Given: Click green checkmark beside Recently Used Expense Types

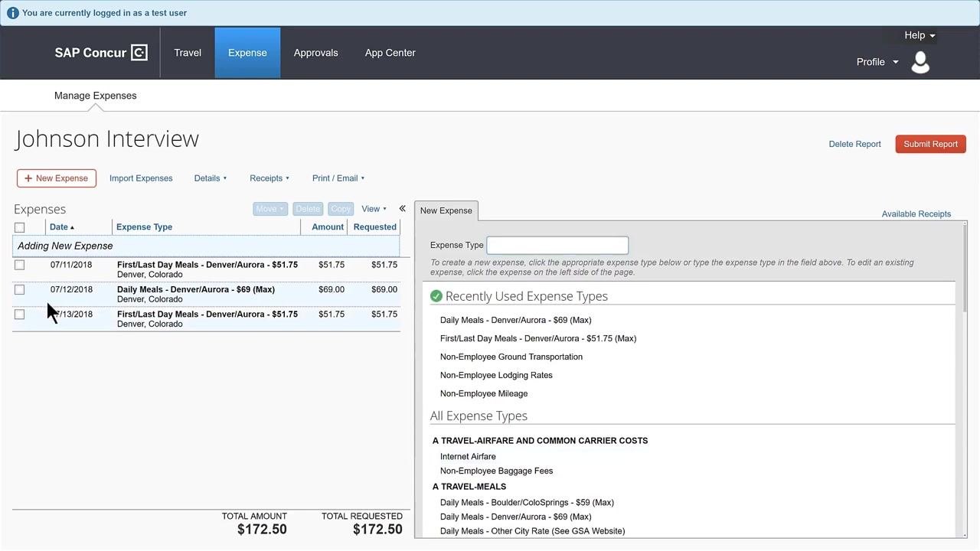Looking at the screenshot, I should click(436, 296).
